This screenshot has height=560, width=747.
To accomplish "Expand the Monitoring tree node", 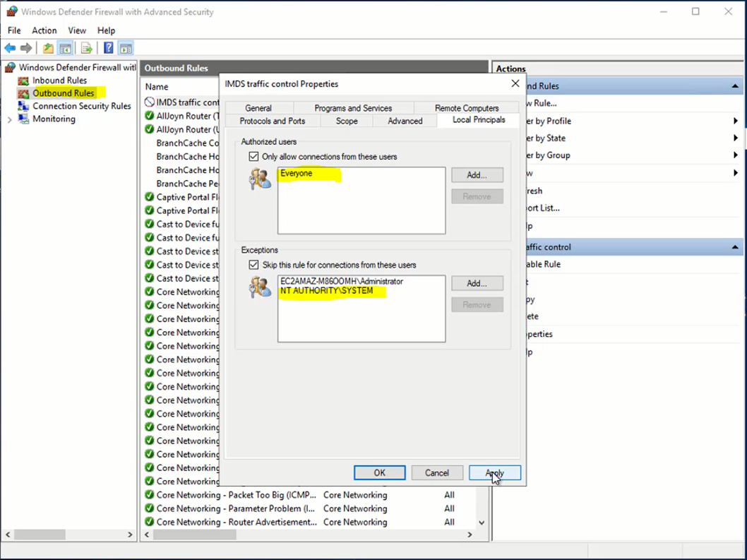I will (9, 120).
